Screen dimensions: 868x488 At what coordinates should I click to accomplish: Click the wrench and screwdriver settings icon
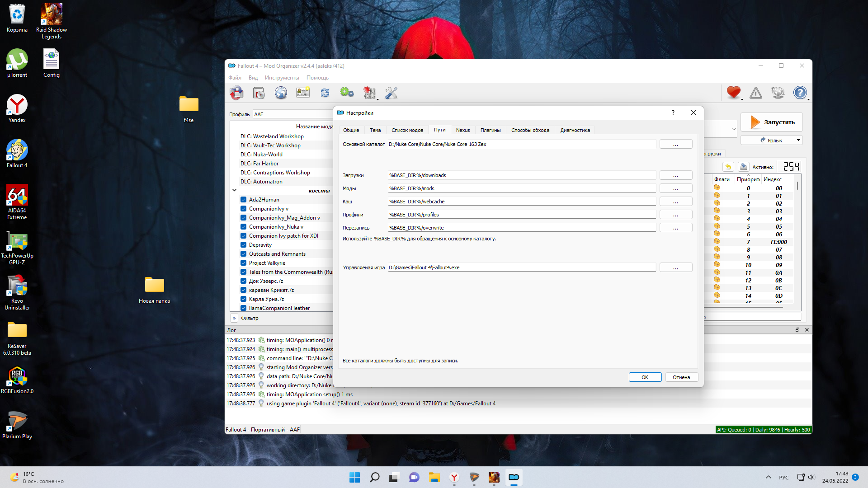pos(391,93)
